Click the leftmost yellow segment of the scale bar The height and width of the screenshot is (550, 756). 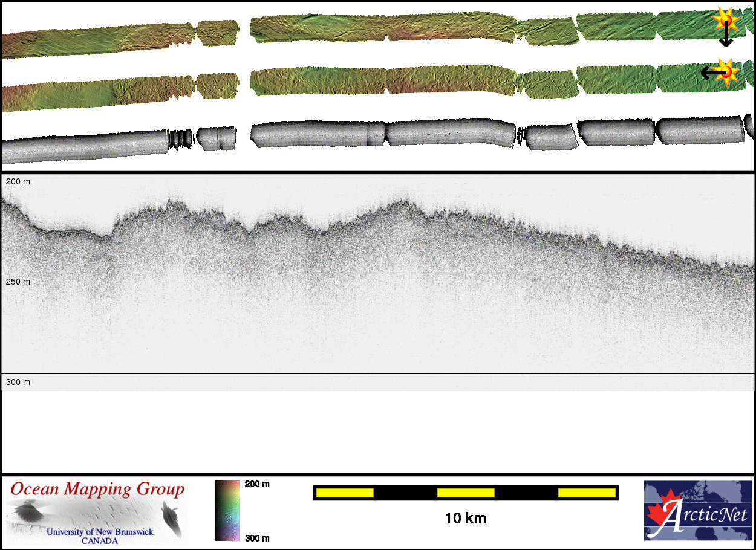345,493
